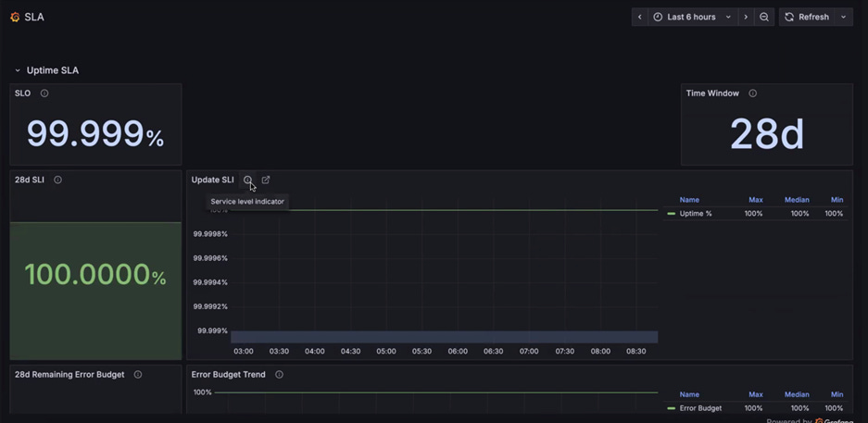Sort Update SLI legend by Name

coord(689,200)
